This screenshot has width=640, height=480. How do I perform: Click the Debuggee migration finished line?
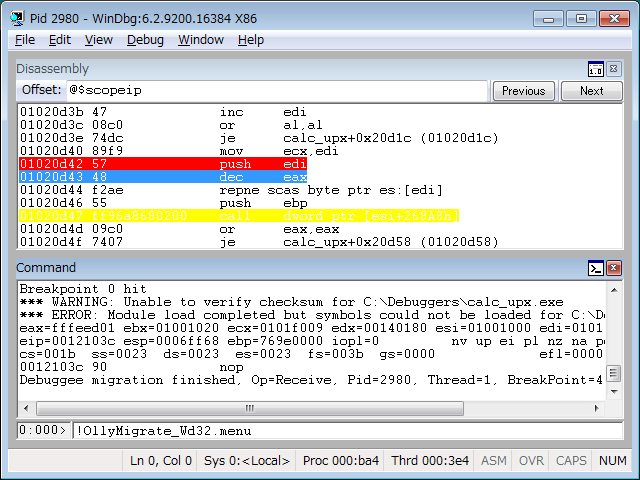point(312,380)
